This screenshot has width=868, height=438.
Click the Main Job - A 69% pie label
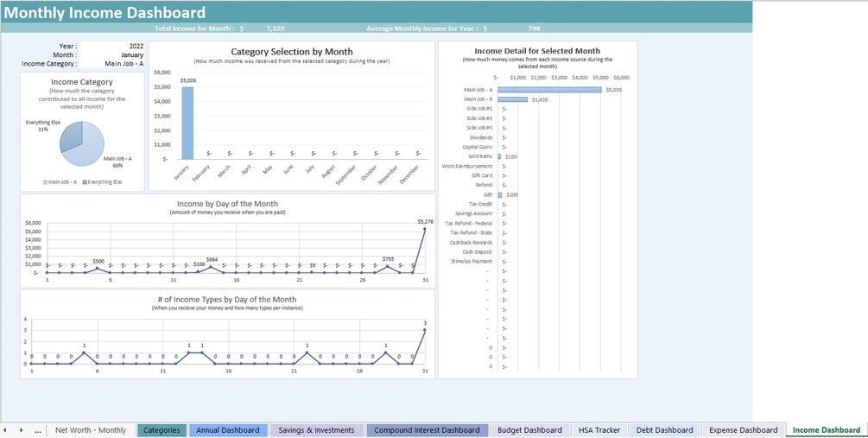point(118,162)
